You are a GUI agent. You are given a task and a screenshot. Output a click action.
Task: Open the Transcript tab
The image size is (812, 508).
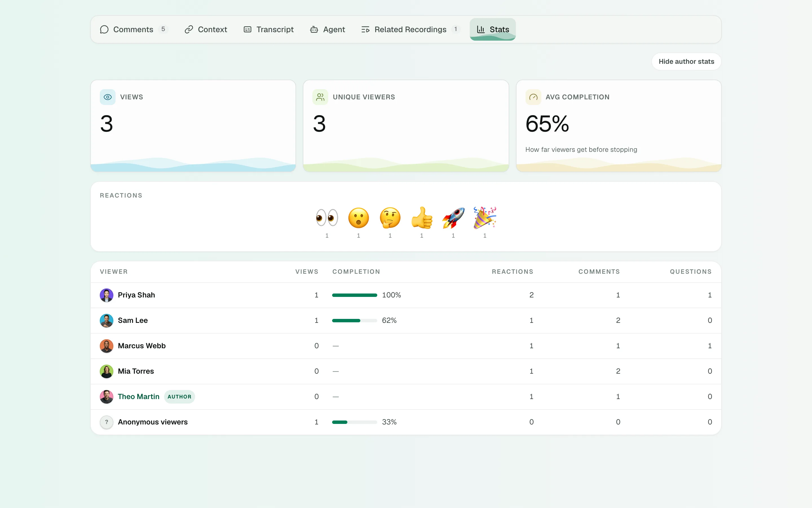pyautogui.click(x=268, y=29)
